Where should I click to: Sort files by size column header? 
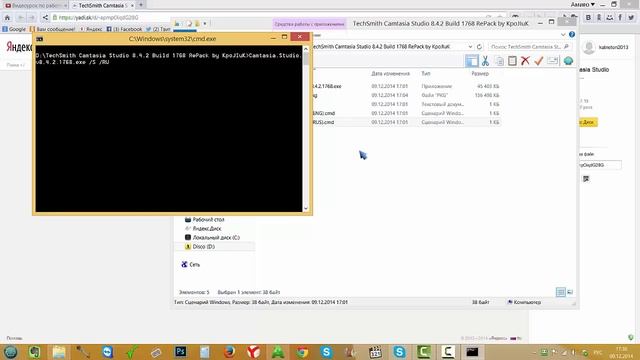pyautogui.click(x=480, y=73)
